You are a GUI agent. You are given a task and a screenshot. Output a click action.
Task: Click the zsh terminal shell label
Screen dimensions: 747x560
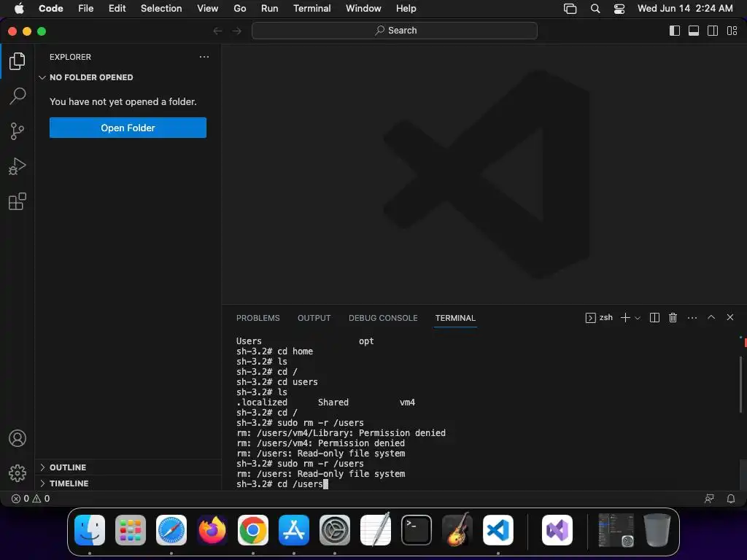tap(599, 318)
